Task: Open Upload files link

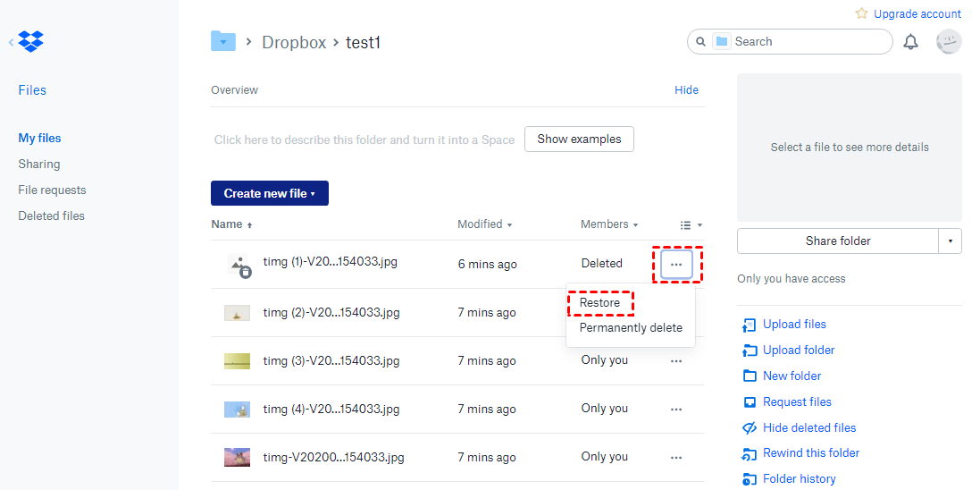Action: click(x=794, y=325)
